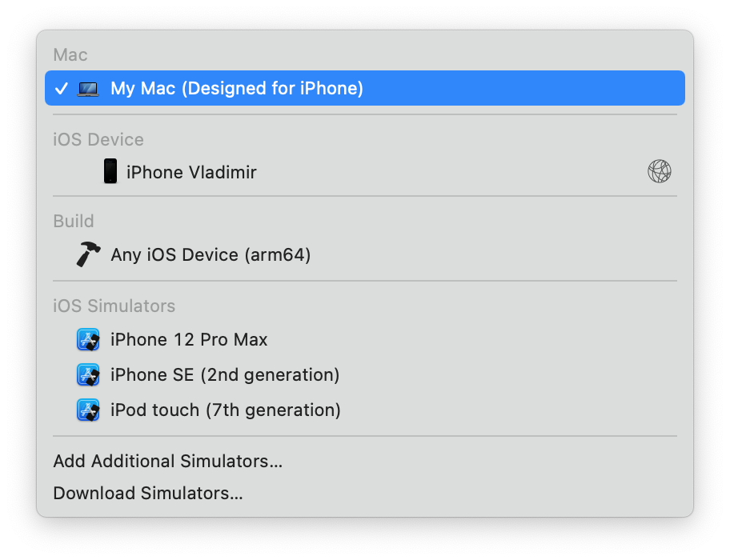Image resolution: width=730 pixels, height=560 pixels.
Task: Open Add Additional Simulators…
Action: coord(167,462)
